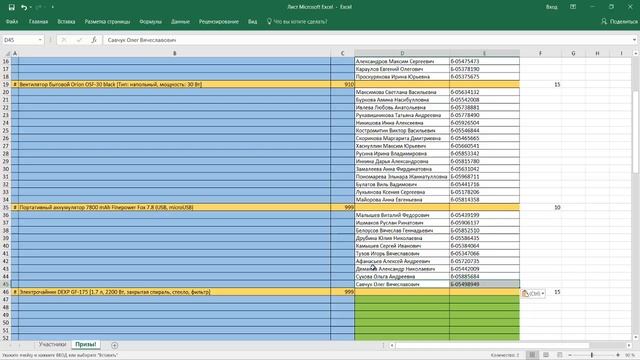The height and width of the screenshot is (360, 640).
Task: Open the Разметка страницы tab
Action: (107, 22)
